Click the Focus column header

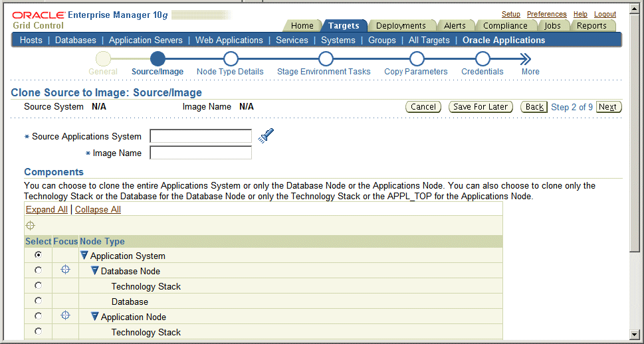pos(66,241)
